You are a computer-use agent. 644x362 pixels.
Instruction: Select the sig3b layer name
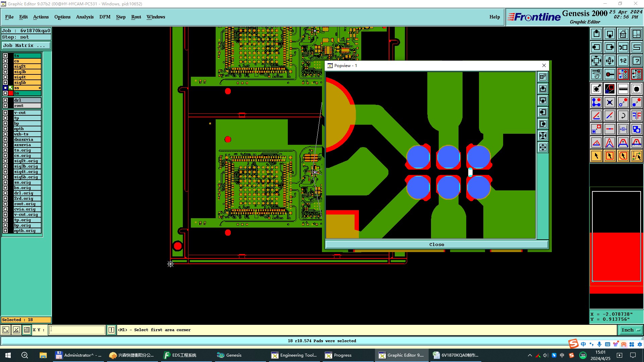coord(27,72)
